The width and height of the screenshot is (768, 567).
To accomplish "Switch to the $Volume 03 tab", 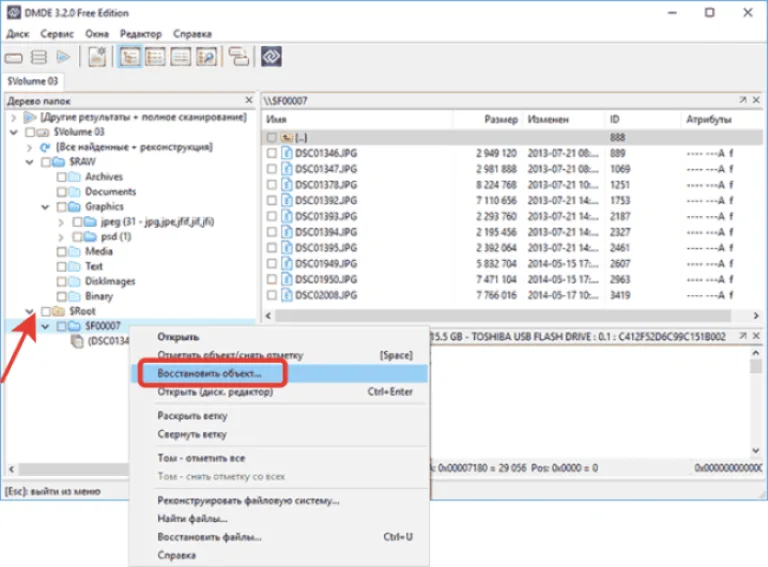I will click(33, 81).
